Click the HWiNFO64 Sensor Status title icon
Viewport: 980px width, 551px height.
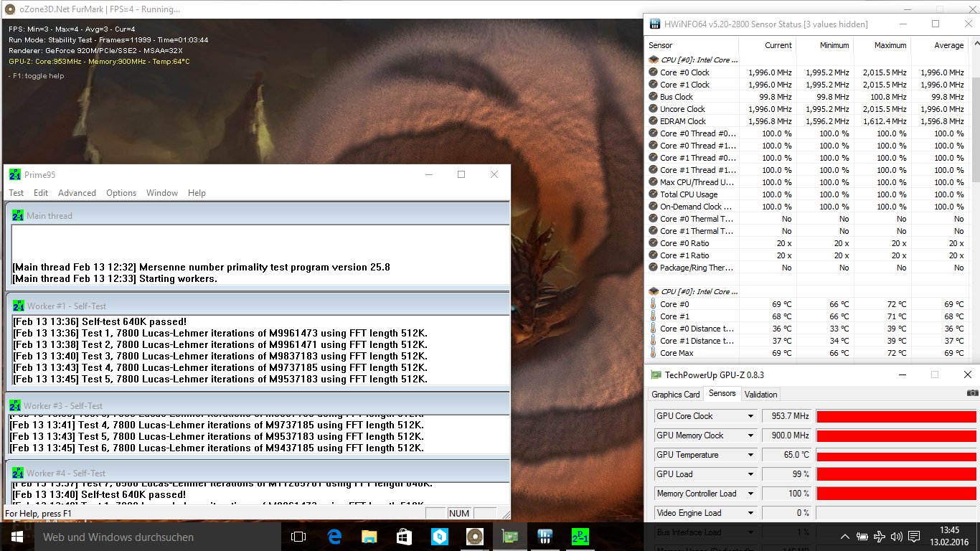tap(655, 24)
